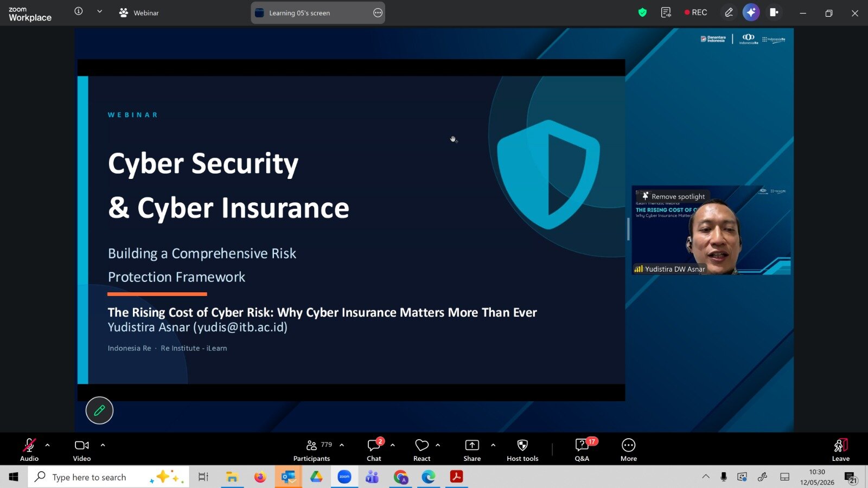Toggle the Video camera button
The height and width of the screenshot is (488, 868).
(82, 450)
